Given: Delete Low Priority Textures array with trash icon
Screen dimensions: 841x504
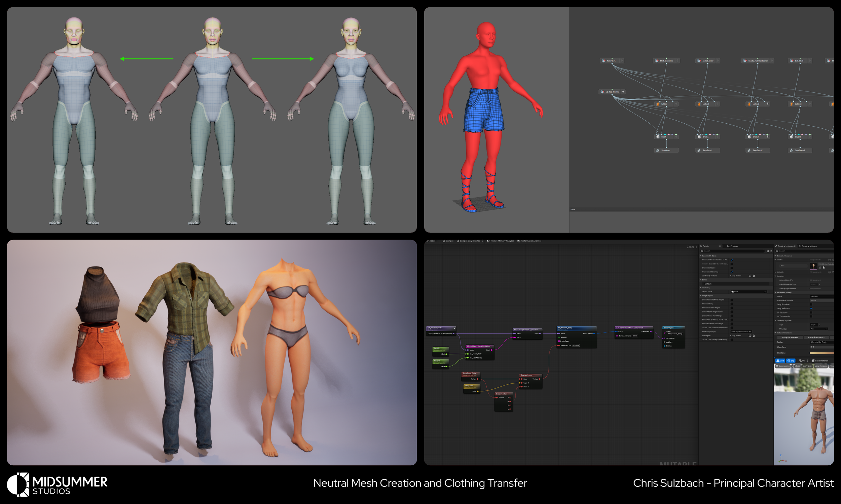Looking at the screenshot, I should 754,276.
